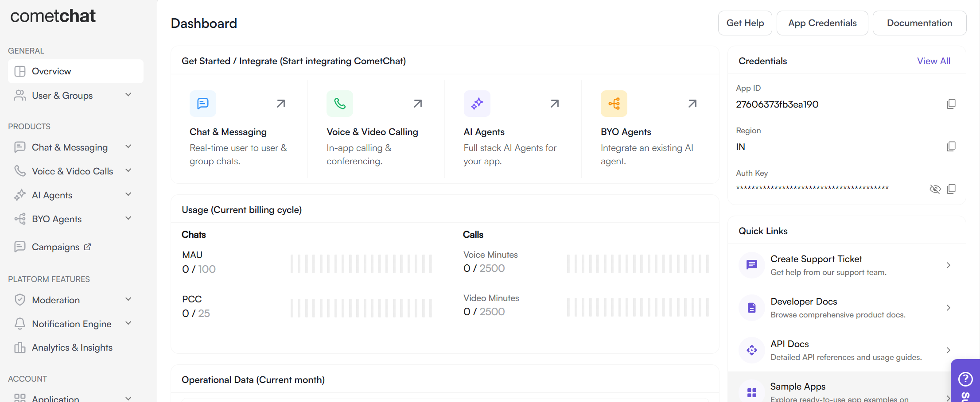This screenshot has width=980, height=402.
Task: Open the Developer Docs quick link
Action: [847, 308]
